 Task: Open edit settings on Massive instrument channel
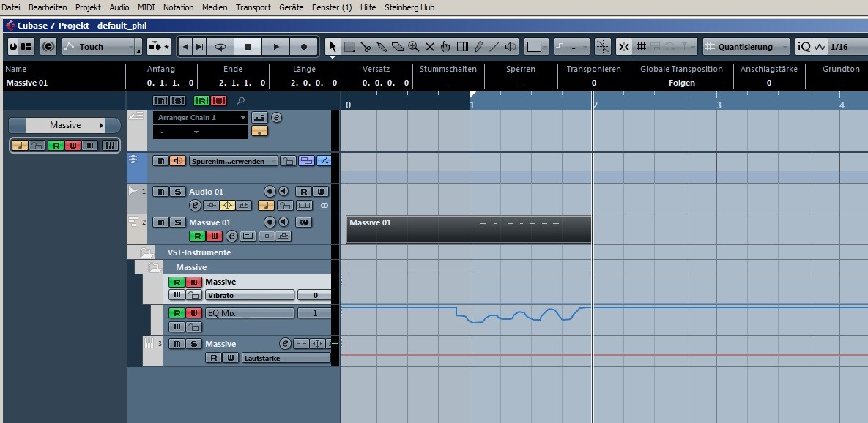pos(285,344)
